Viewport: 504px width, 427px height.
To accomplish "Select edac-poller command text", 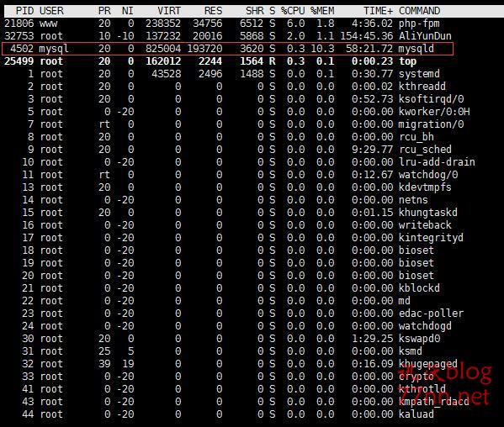I will pyautogui.click(x=431, y=314).
